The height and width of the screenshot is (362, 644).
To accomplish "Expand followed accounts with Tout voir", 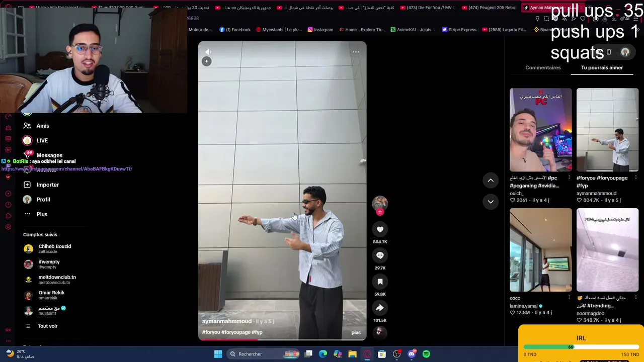I will coord(47,326).
